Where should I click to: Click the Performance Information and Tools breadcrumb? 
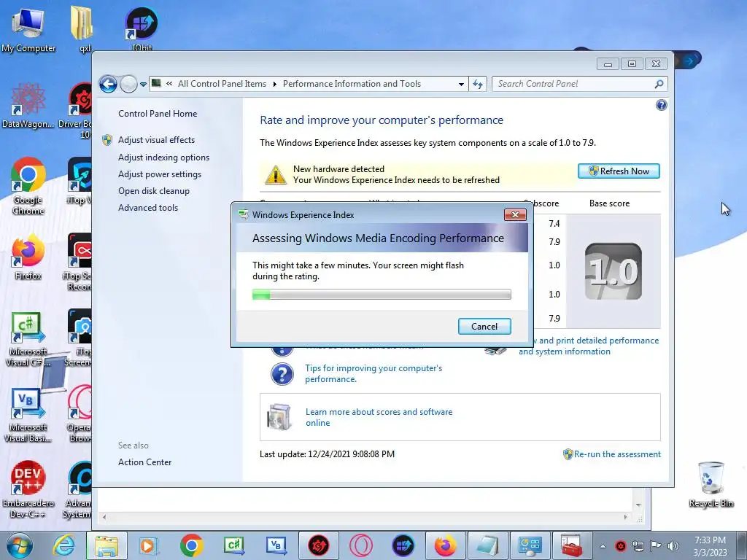(352, 84)
